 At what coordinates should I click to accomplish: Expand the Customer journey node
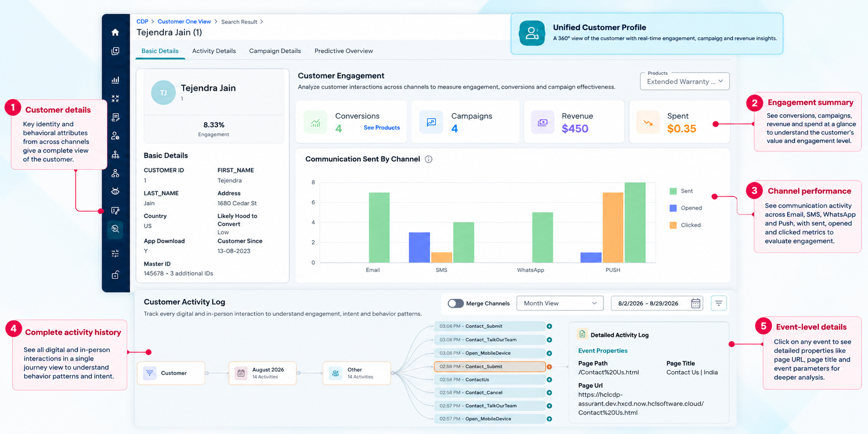coord(171,373)
